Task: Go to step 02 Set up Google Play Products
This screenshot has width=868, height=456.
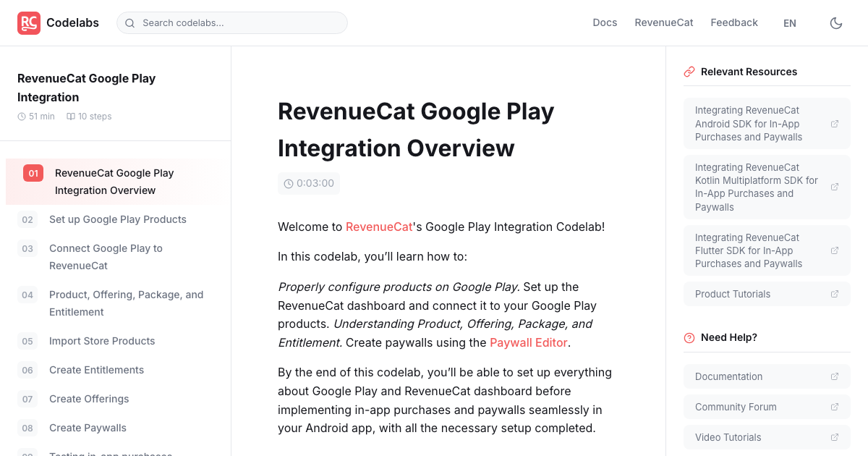Action: coord(116,219)
